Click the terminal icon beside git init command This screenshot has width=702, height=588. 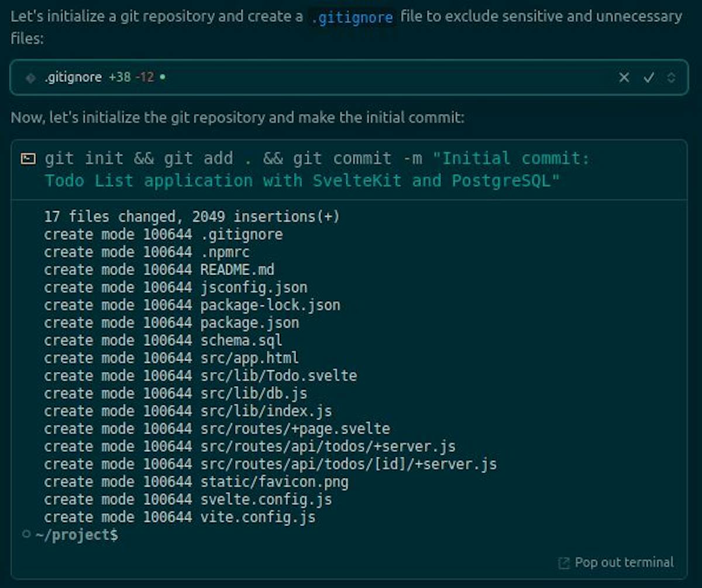coord(27,159)
